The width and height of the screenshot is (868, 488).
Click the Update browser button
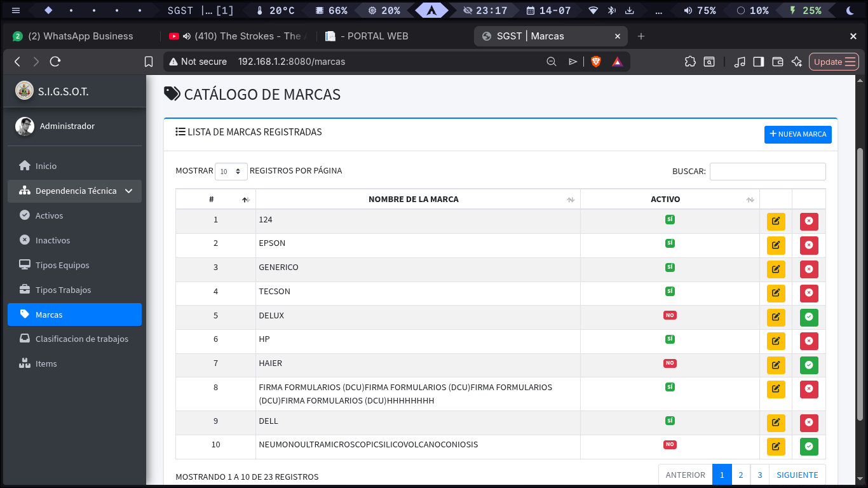834,62
